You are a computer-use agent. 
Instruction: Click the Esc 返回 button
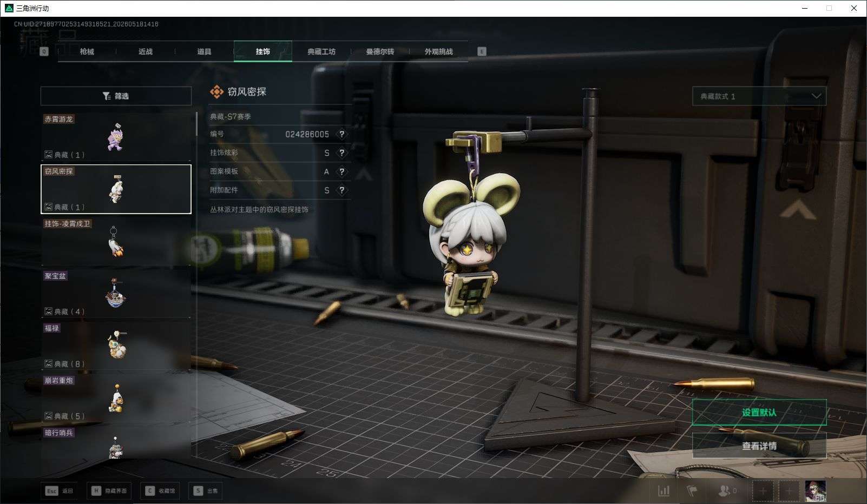59,490
